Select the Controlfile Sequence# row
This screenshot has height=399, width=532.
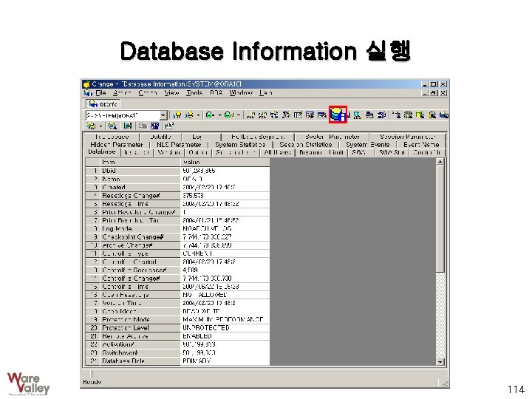[177, 270]
